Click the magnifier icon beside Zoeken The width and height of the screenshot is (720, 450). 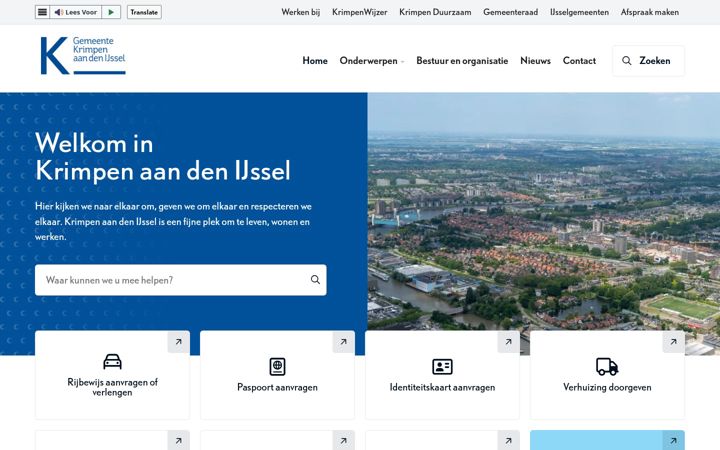pos(626,61)
